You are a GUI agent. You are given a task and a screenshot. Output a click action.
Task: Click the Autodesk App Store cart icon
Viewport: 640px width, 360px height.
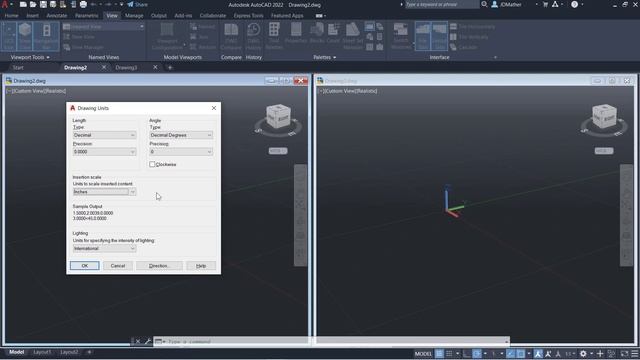pyautogui.click(x=545, y=4)
